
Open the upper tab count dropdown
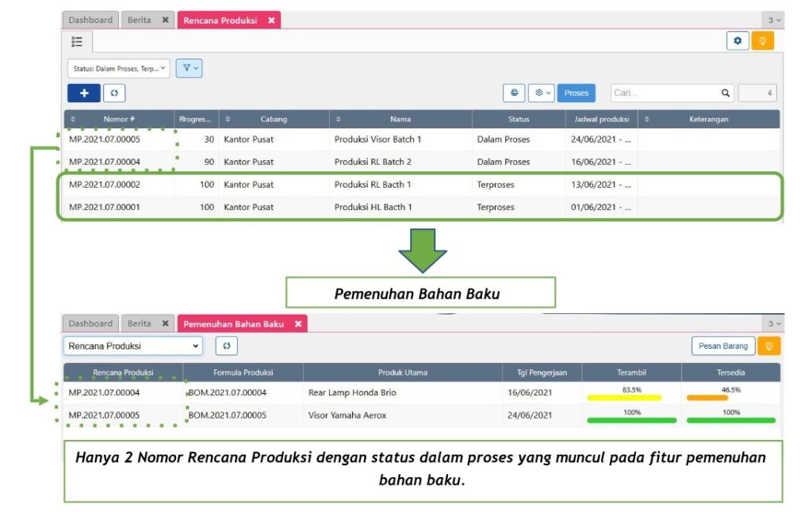point(774,20)
